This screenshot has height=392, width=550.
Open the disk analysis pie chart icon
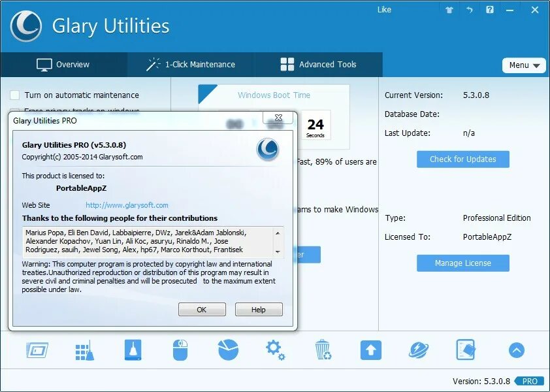pos(227,350)
